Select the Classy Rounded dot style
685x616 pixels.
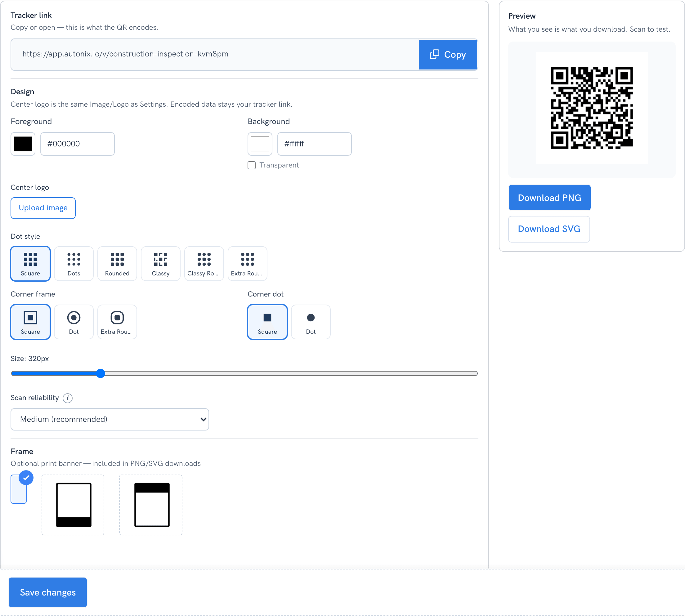pos(204,264)
